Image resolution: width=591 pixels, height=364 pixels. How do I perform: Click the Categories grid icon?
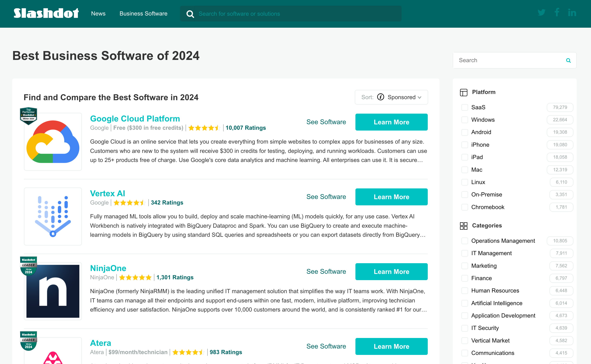(x=464, y=226)
